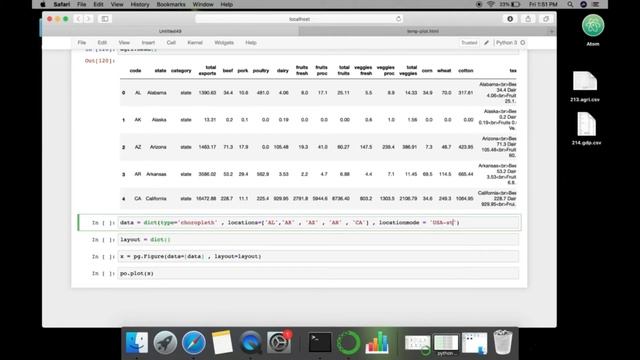The image size is (640, 360).
Task: Open the Apple menu
Action: pos(43,4)
